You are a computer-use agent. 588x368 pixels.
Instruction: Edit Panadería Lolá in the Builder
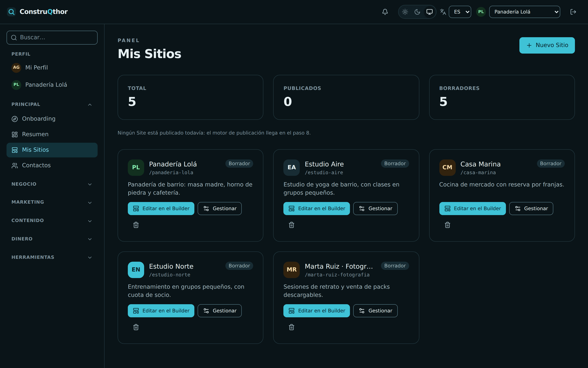(x=161, y=209)
